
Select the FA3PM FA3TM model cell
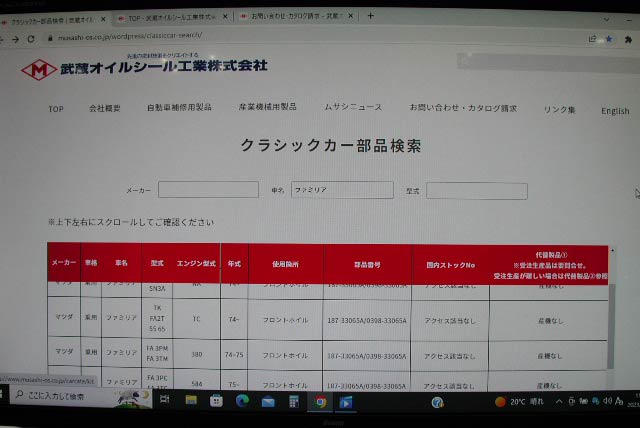pos(157,353)
